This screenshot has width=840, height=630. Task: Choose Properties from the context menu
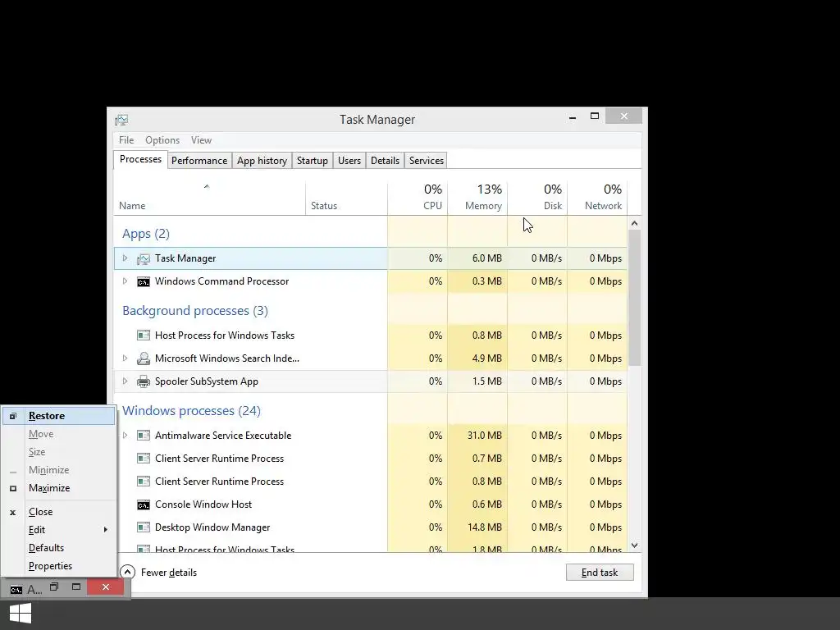click(x=59, y=566)
